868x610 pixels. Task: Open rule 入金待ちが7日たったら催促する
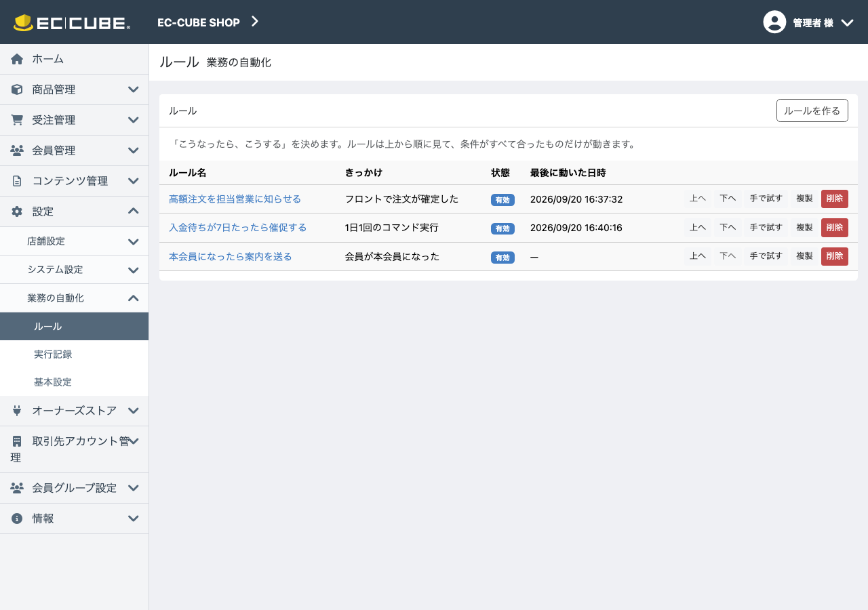click(x=237, y=228)
